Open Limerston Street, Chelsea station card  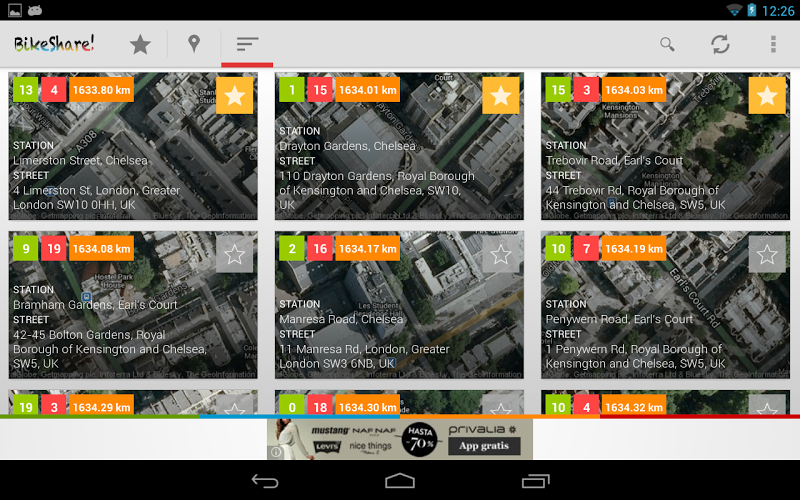(133, 146)
